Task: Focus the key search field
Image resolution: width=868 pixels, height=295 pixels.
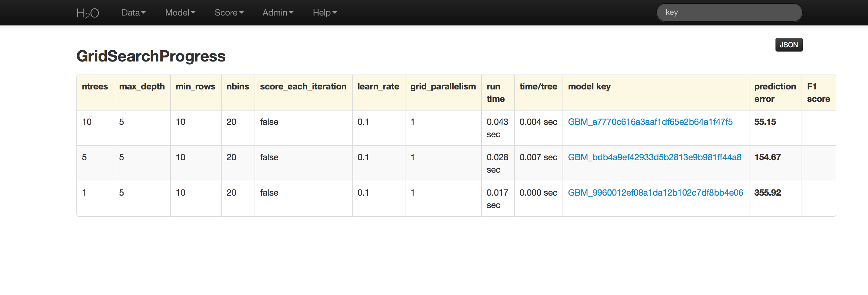Action: pos(729,13)
